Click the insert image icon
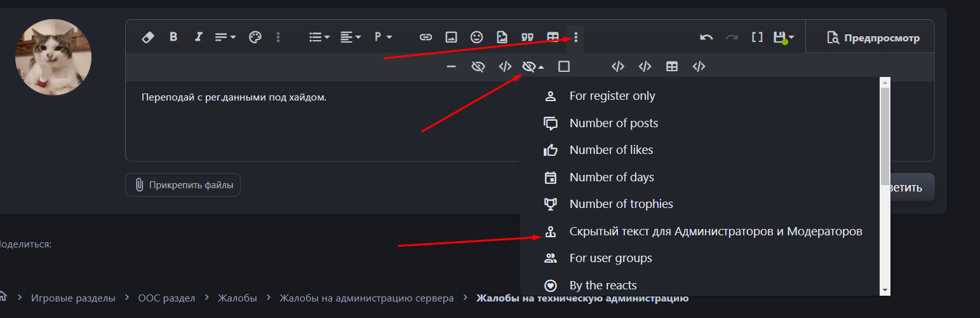Viewport: 980px width, 318px height. (x=451, y=38)
